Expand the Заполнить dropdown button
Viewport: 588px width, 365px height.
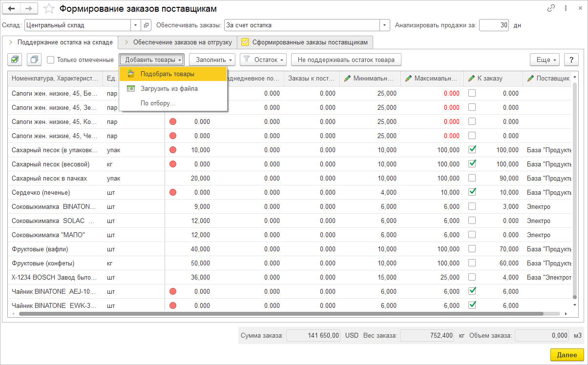pos(212,60)
